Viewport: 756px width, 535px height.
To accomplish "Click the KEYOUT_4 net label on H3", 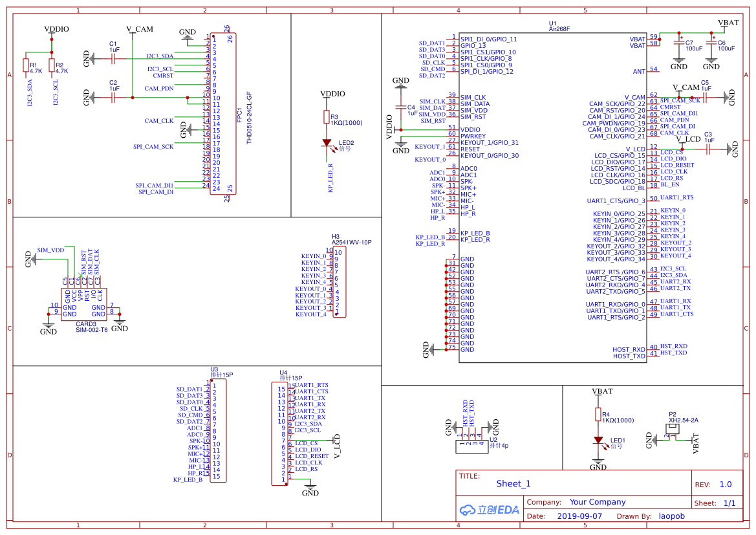I will pos(311,314).
